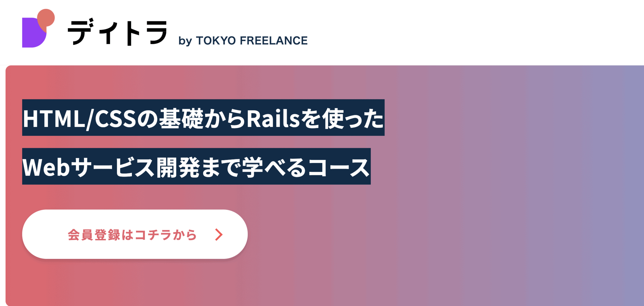Click the right chevron arrow in the signup button

point(219,235)
